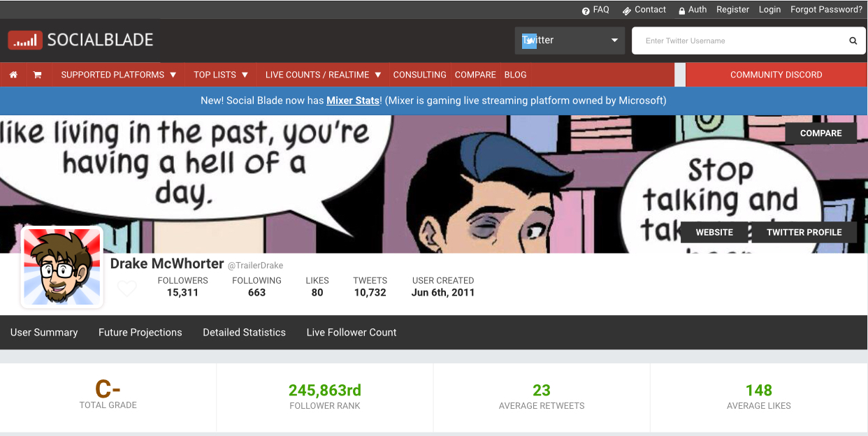Click the tweets count 10,732

[370, 293]
